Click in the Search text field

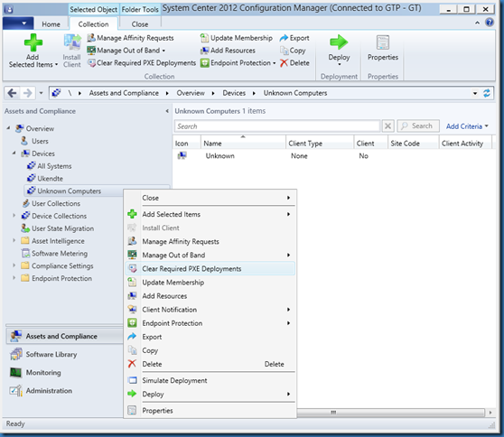(277, 126)
